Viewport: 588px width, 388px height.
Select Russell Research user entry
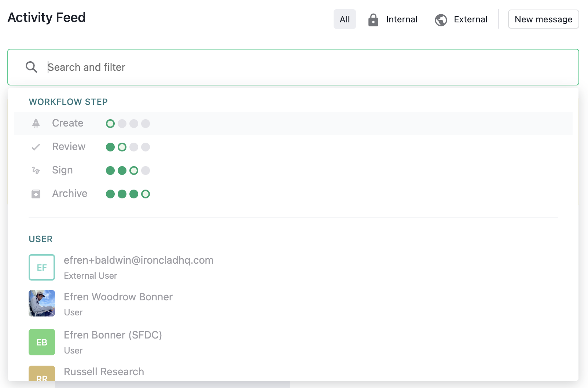[104, 371]
